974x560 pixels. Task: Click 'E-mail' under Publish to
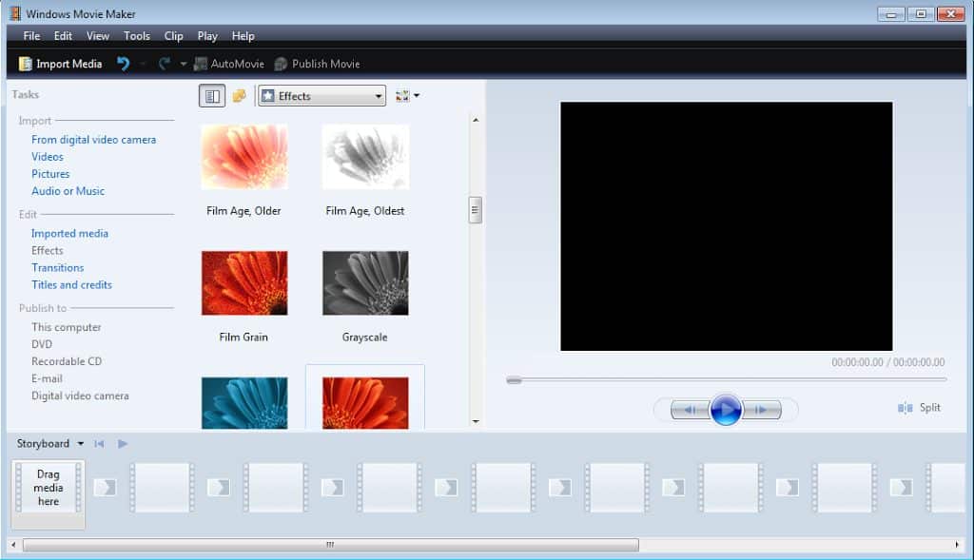[x=47, y=378]
